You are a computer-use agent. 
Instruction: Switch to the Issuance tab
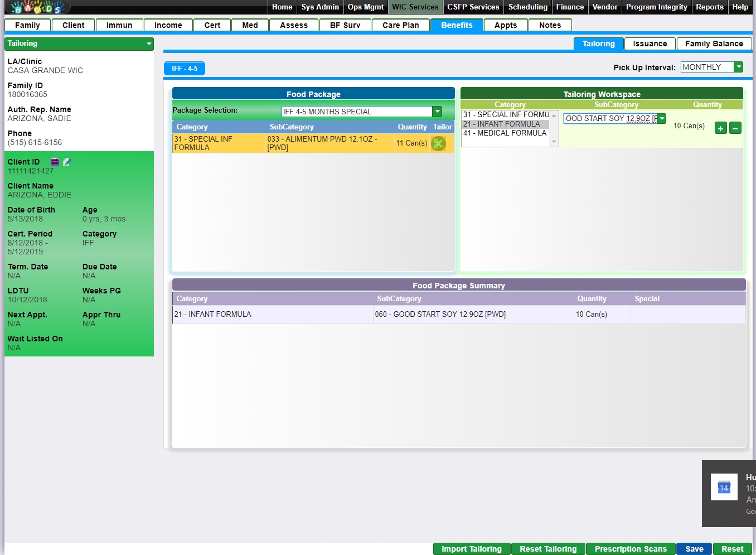click(x=650, y=44)
